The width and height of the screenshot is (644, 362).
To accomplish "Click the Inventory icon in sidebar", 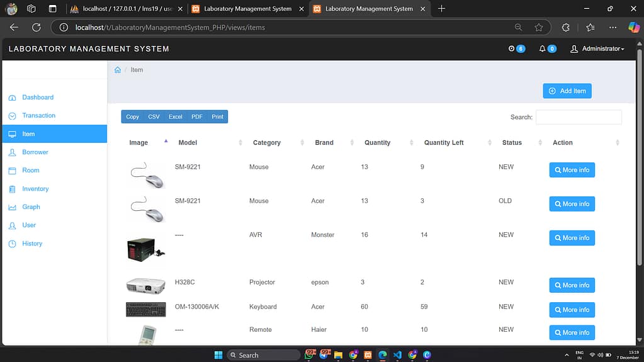I will (12, 189).
